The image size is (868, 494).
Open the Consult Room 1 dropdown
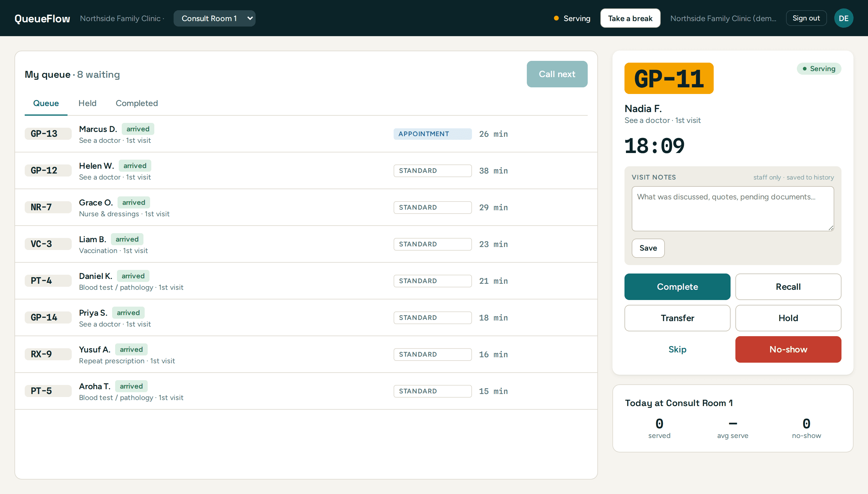coord(214,18)
